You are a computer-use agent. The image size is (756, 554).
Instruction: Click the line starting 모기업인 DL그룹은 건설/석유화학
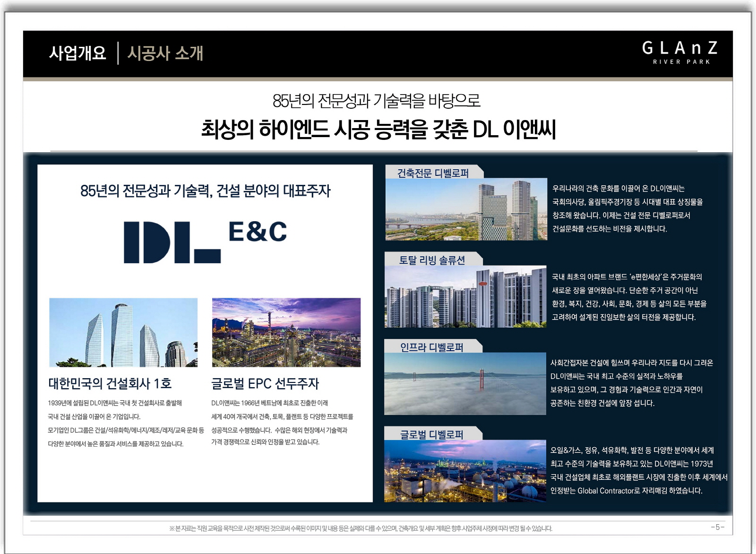tap(126, 430)
